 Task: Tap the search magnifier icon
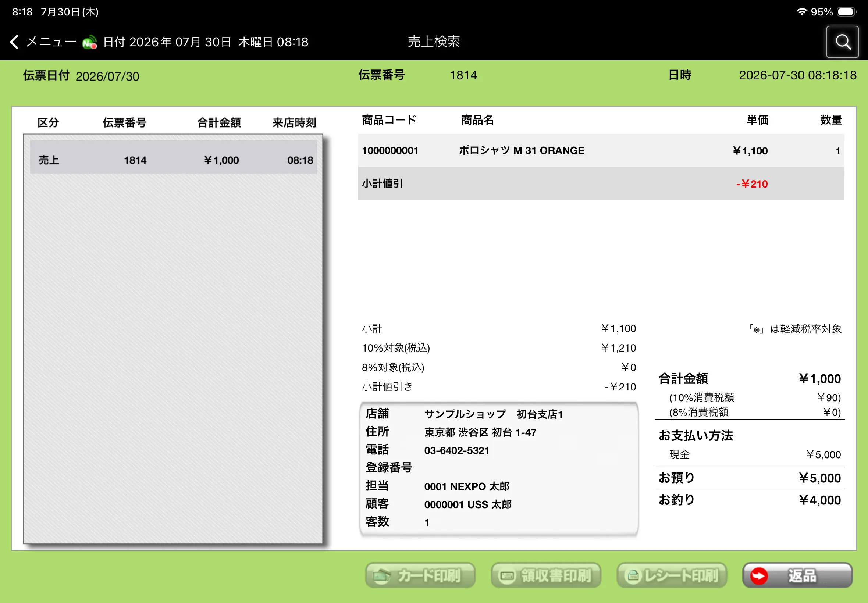pyautogui.click(x=842, y=42)
